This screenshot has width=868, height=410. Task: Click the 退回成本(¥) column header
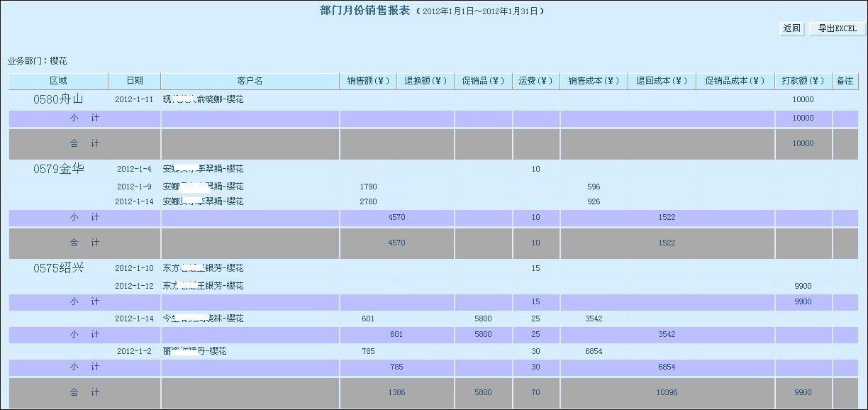click(x=662, y=81)
